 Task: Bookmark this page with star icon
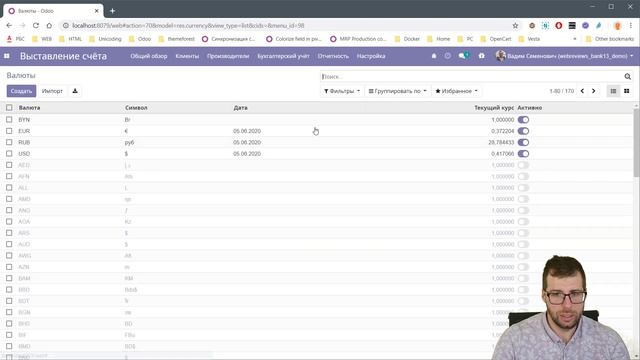point(515,25)
